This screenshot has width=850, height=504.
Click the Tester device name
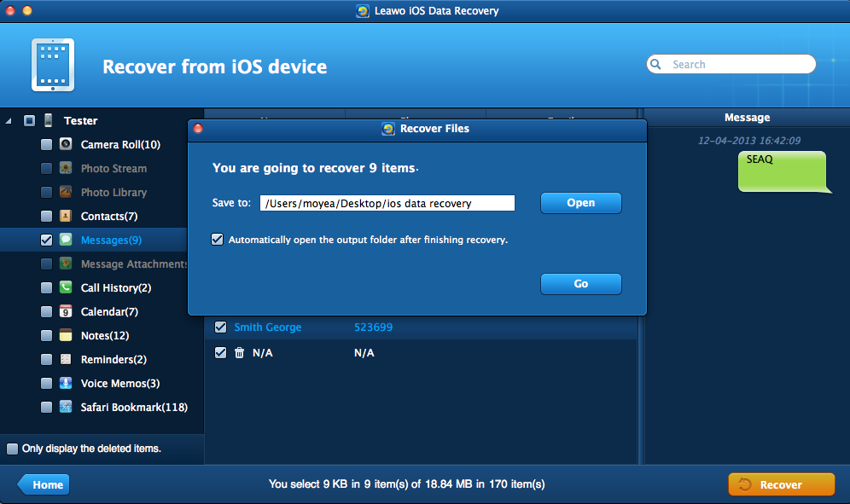[x=81, y=121]
